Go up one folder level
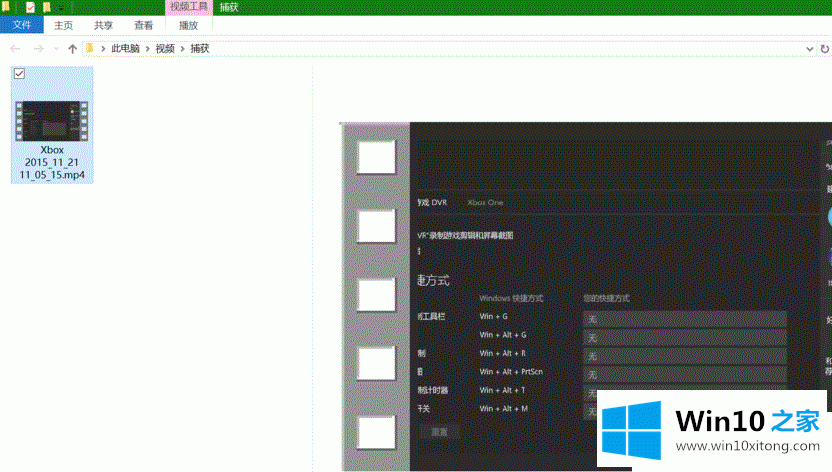Image resolution: width=832 pixels, height=472 pixels. (73, 49)
